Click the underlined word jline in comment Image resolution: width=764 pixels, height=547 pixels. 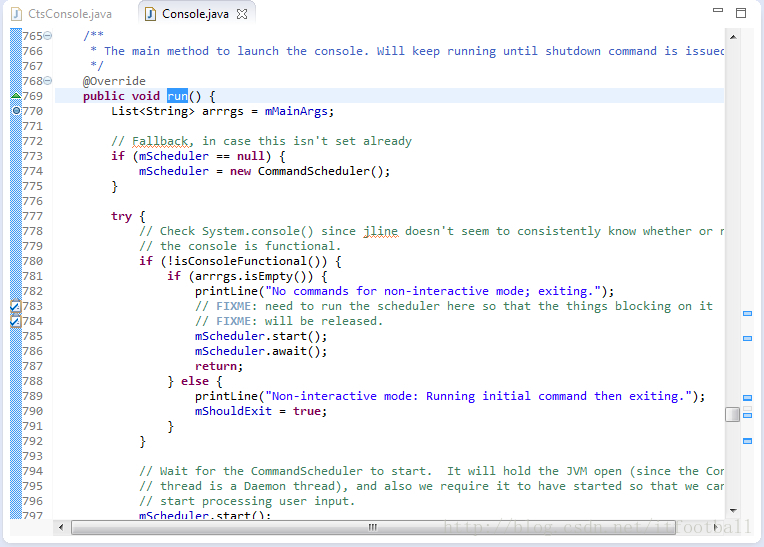click(x=381, y=231)
